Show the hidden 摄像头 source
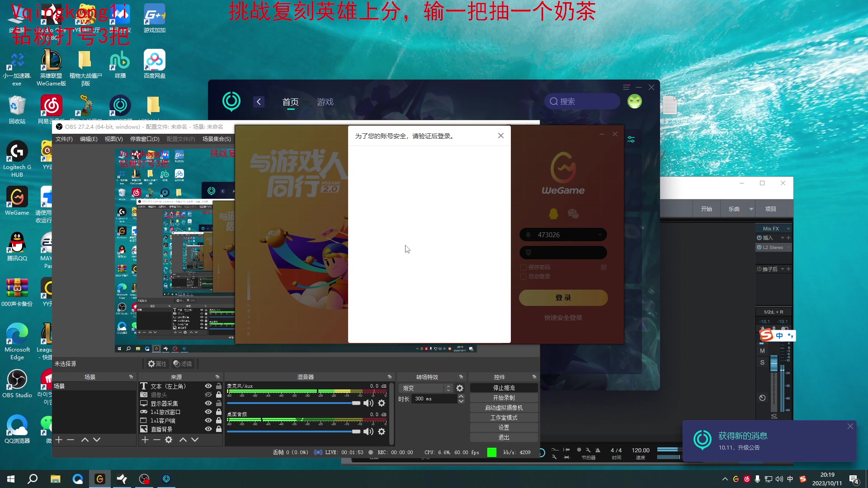Screen dimensions: 868x488 click(x=208, y=394)
